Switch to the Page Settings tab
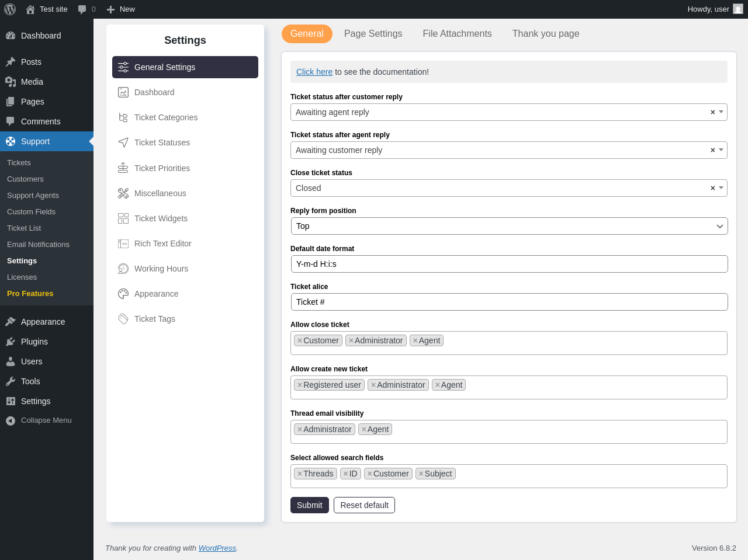The width and height of the screenshot is (748, 560). pos(373,34)
